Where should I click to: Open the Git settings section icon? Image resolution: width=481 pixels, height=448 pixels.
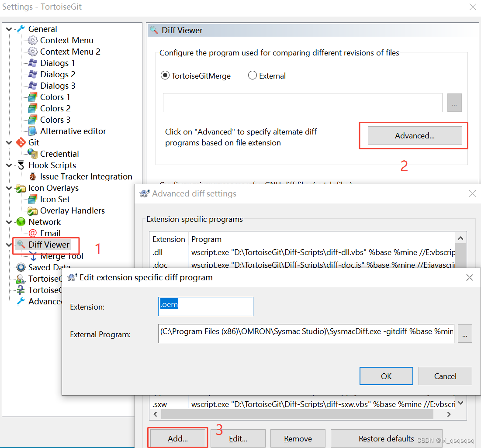tap(21, 142)
